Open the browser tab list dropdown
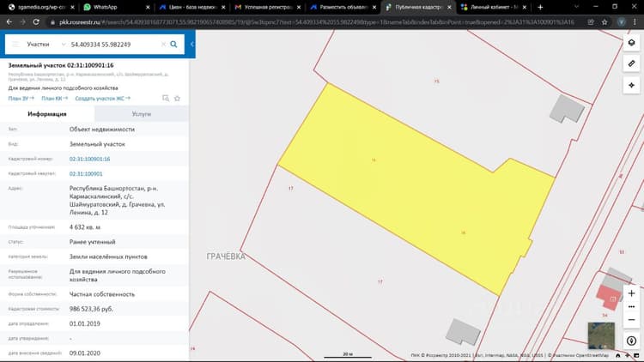 pyautogui.click(x=576, y=7)
